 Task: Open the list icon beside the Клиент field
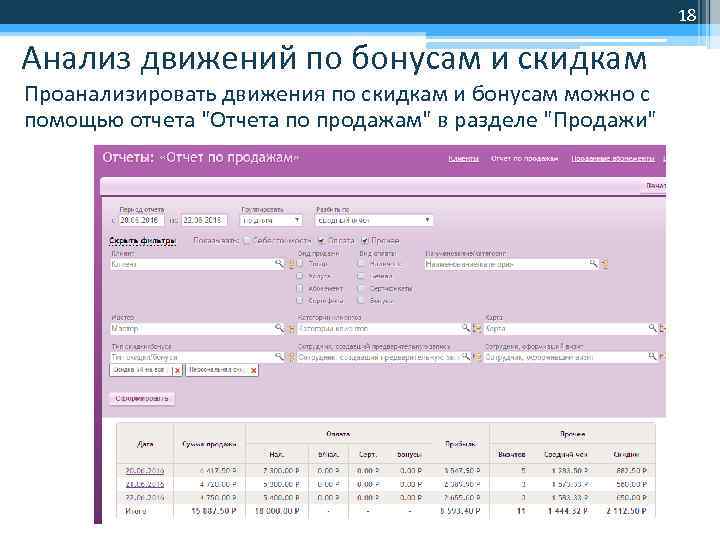(x=291, y=264)
